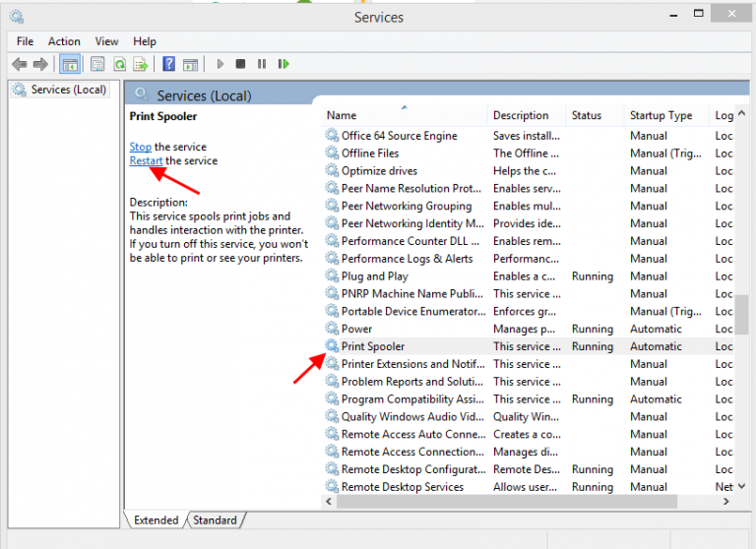Image resolution: width=756 pixels, height=549 pixels.
Task: Sort by the Log On As column header
Action: coord(722,115)
